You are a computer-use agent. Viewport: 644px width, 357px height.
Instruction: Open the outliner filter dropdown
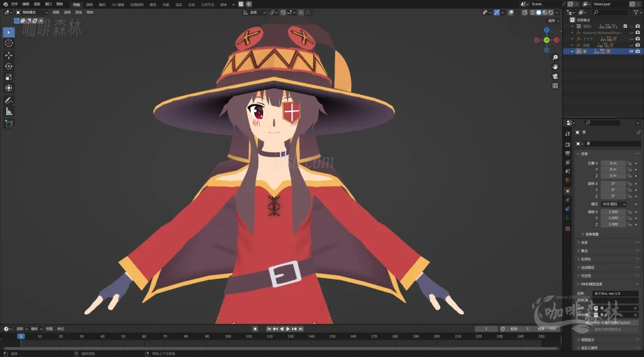pyautogui.click(x=636, y=13)
